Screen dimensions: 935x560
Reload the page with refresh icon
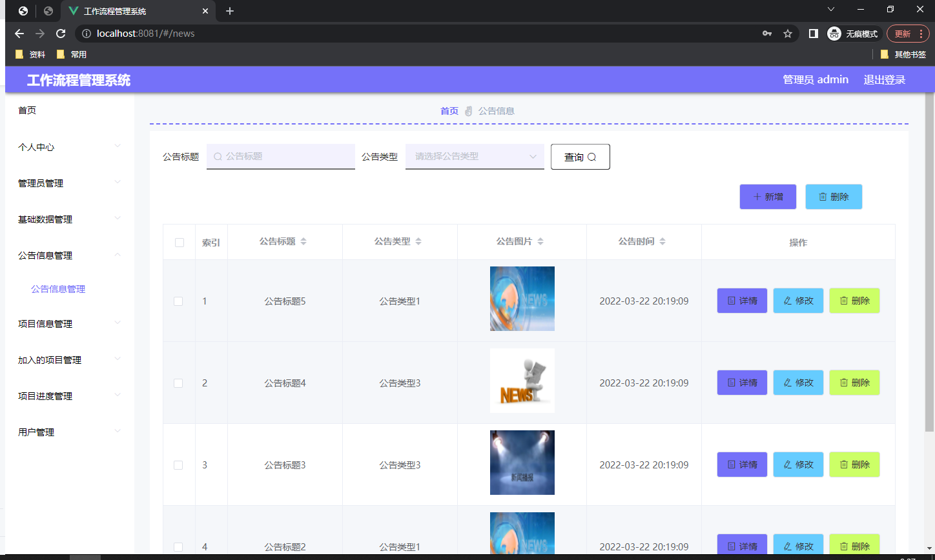pyautogui.click(x=61, y=34)
